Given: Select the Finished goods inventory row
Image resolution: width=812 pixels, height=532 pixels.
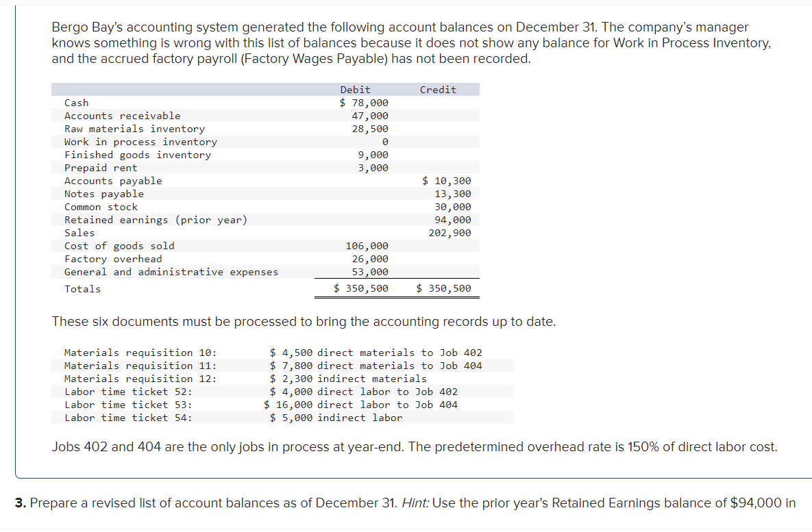Looking at the screenshot, I should click(125, 154).
